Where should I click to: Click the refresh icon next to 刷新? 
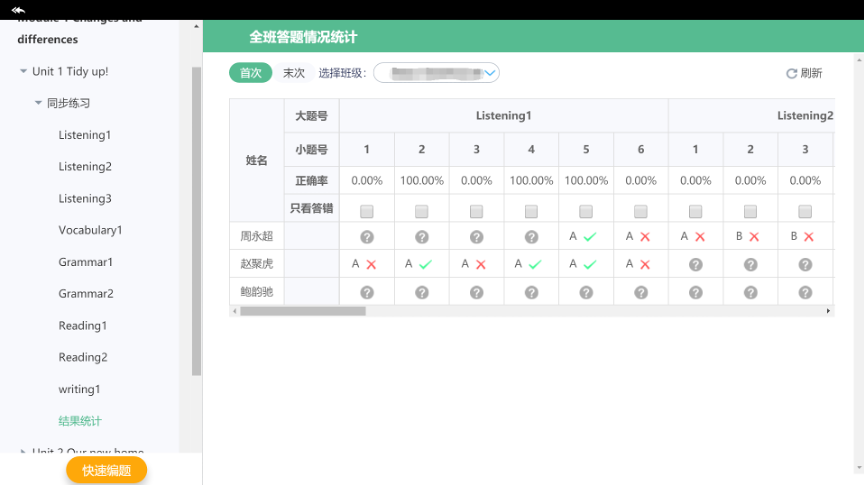point(791,73)
